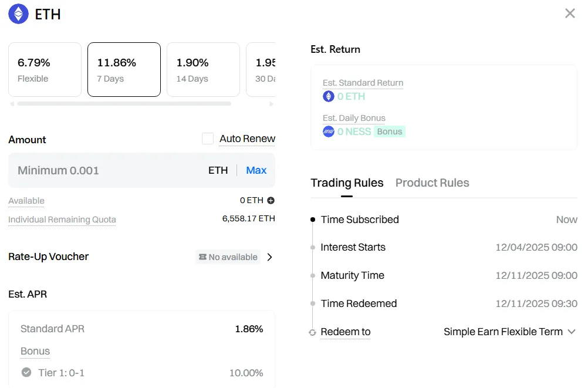Close the ETH subscription dialog

coord(569,14)
